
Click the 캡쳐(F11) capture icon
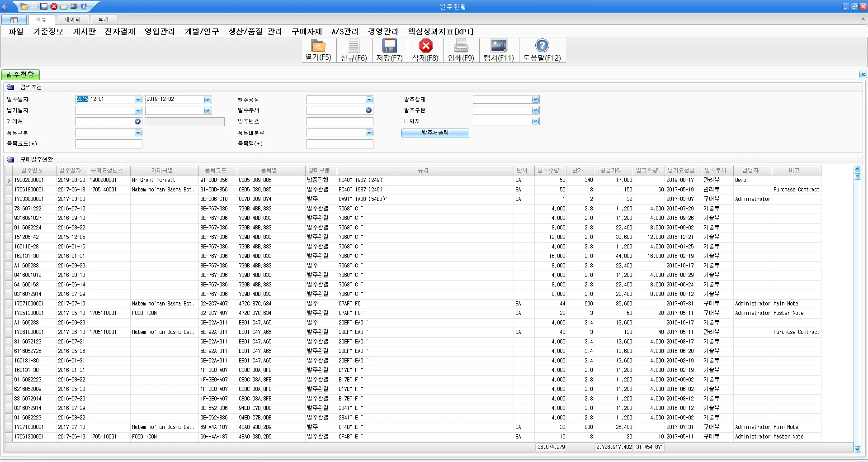499,46
